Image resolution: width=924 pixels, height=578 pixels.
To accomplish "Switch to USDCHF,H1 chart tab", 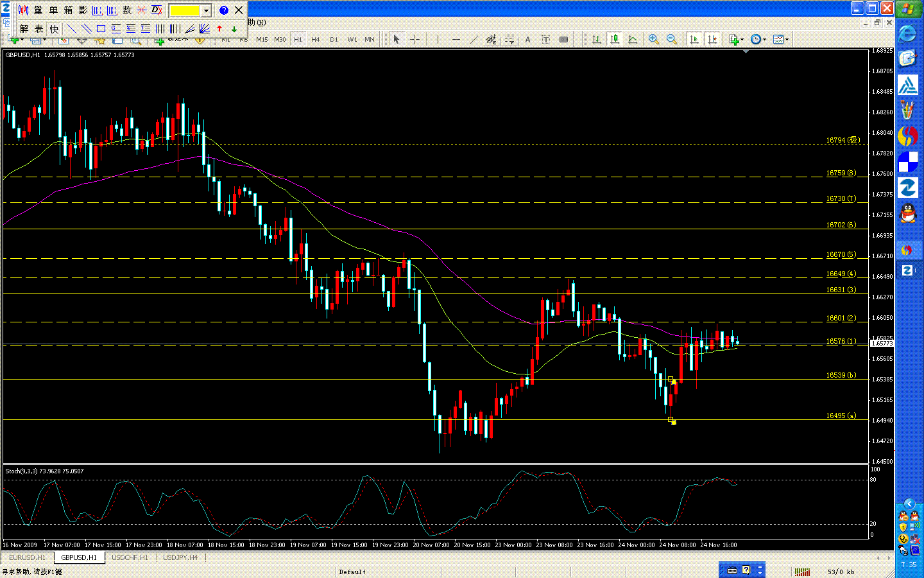I will [x=130, y=557].
